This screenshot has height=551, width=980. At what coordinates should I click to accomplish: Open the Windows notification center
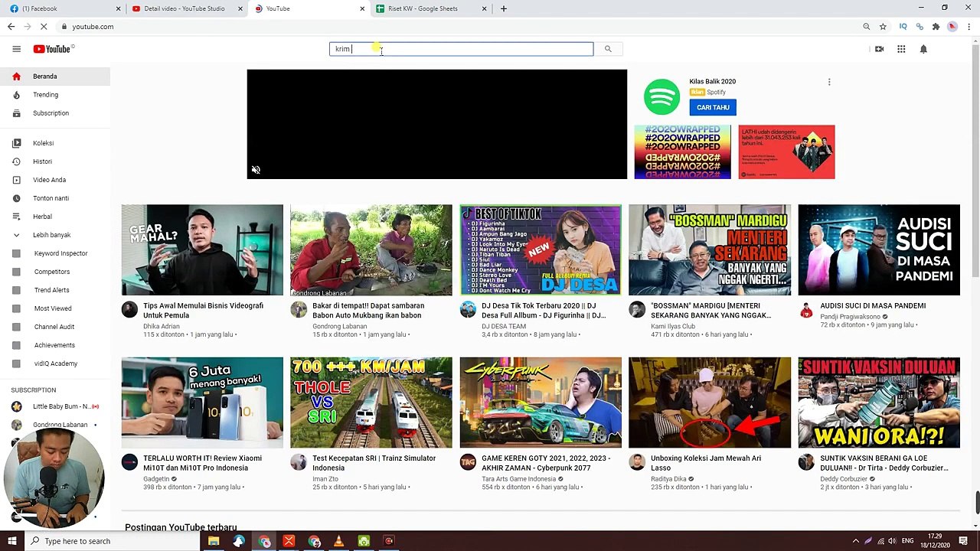coord(963,541)
